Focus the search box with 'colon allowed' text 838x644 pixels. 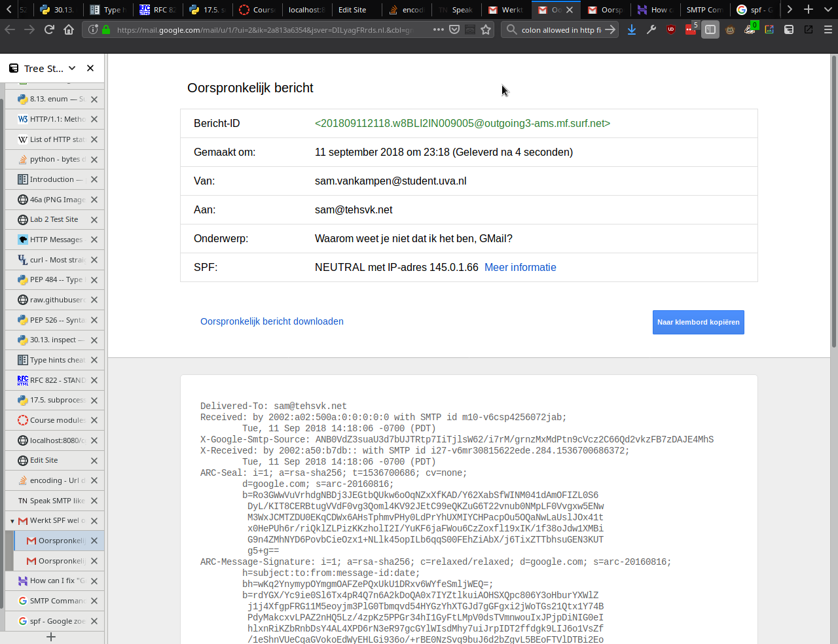[x=560, y=29]
